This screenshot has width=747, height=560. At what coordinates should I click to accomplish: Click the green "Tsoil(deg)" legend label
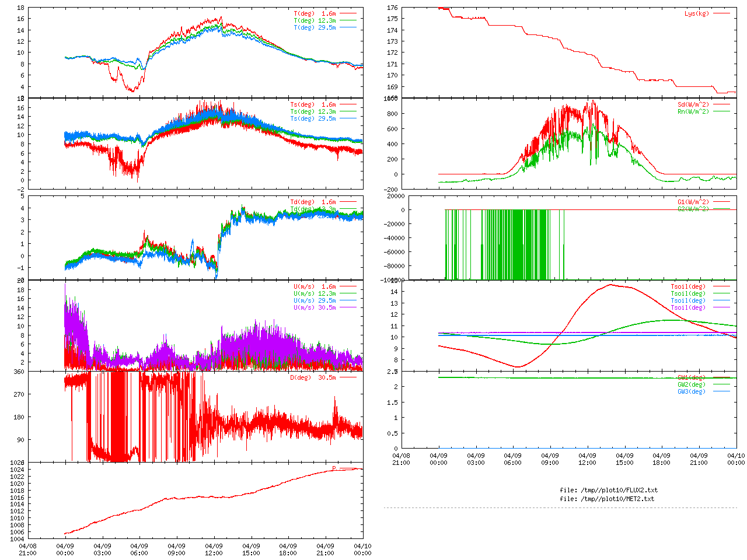(688, 294)
